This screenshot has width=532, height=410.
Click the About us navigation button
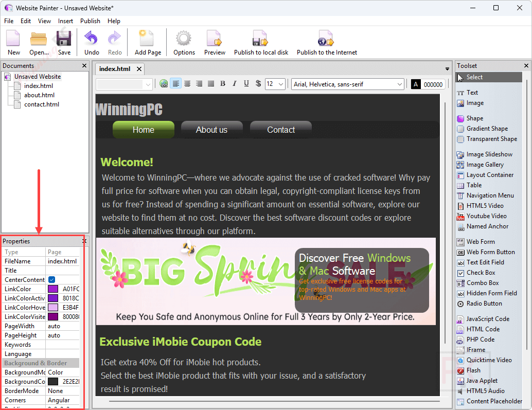click(211, 130)
